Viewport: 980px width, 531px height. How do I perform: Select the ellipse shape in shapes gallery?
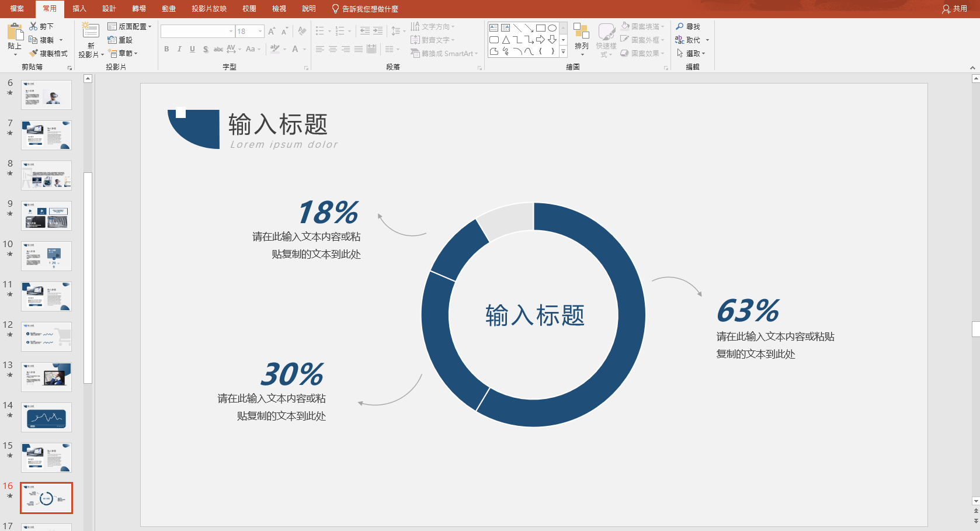[x=552, y=27]
